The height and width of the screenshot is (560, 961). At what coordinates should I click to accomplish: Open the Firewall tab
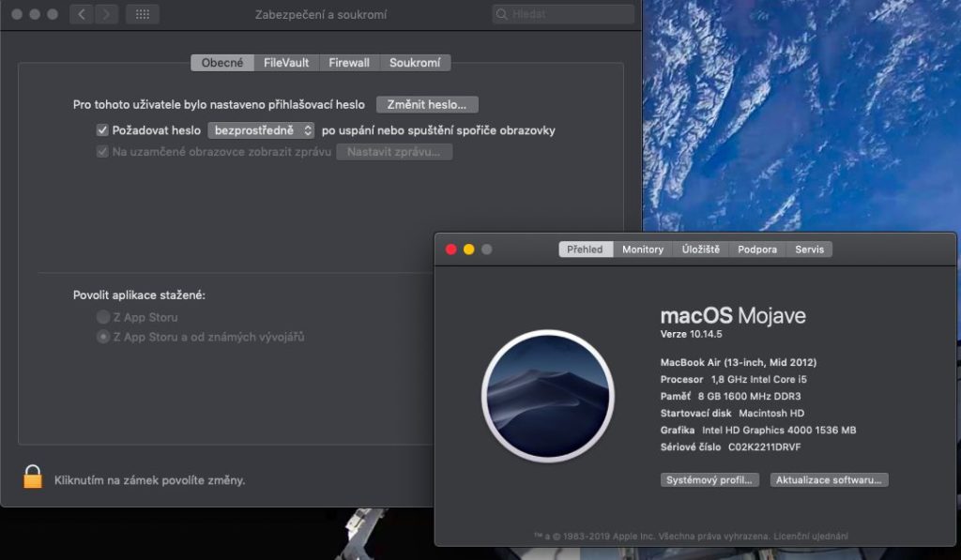349,63
